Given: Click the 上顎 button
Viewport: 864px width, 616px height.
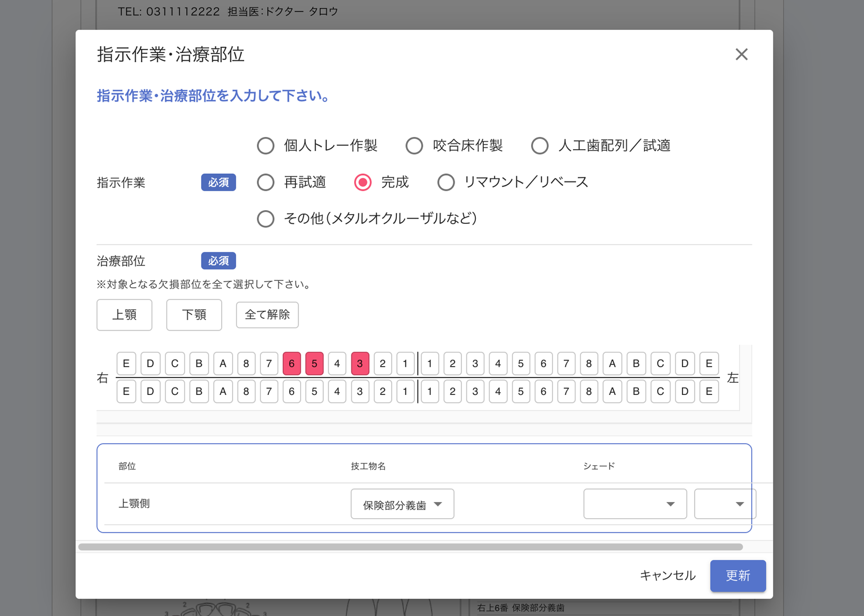Looking at the screenshot, I should [x=124, y=315].
